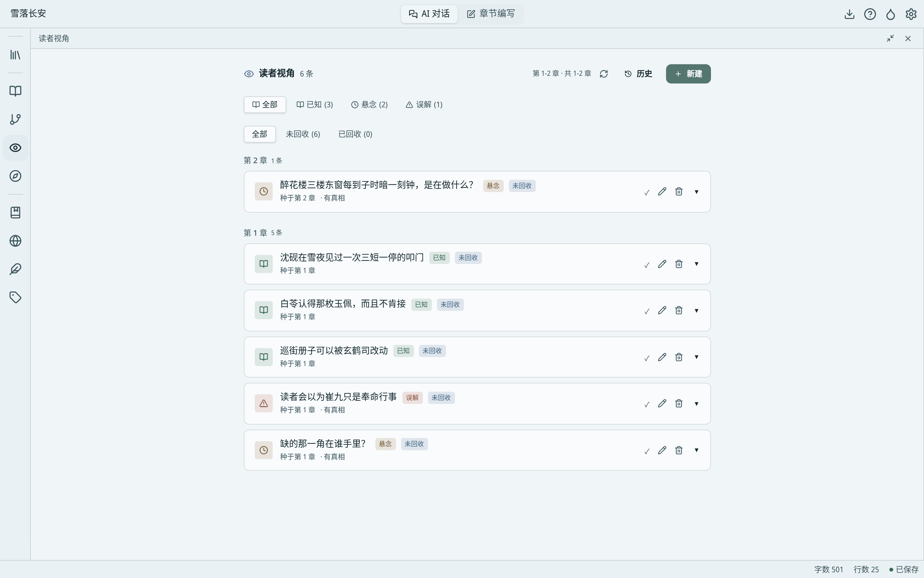Viewport: 924px width, 578px height.
Task: Click the 新建 button
Action: coord(688,74)
